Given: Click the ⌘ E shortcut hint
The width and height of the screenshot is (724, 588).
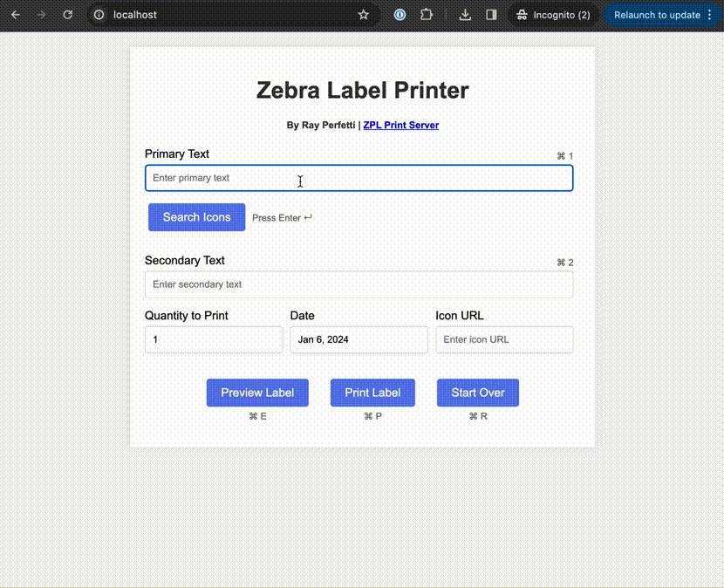Looking at the screenshot, I should (x=257, y=416).
